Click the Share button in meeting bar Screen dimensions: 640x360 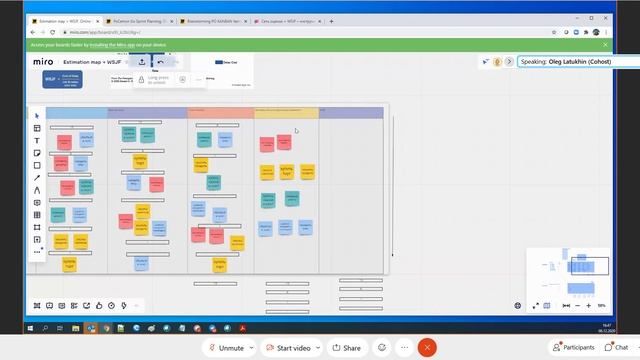coord(347,348)
